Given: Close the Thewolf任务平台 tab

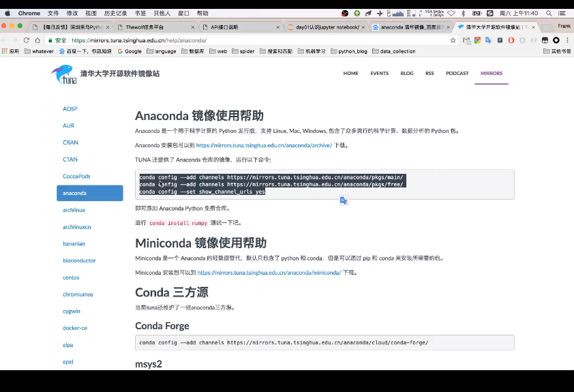Looking at the screenshot, I should click(193, 27).
